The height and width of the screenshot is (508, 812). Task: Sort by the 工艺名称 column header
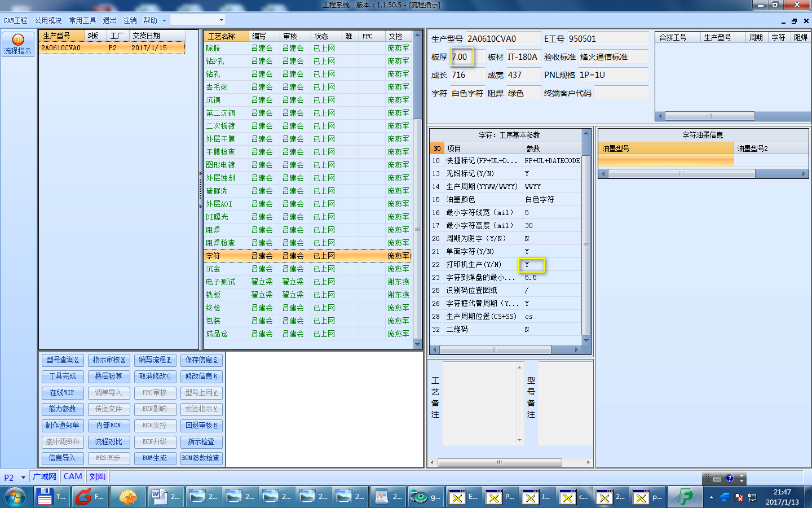click(x=226, y=36)
